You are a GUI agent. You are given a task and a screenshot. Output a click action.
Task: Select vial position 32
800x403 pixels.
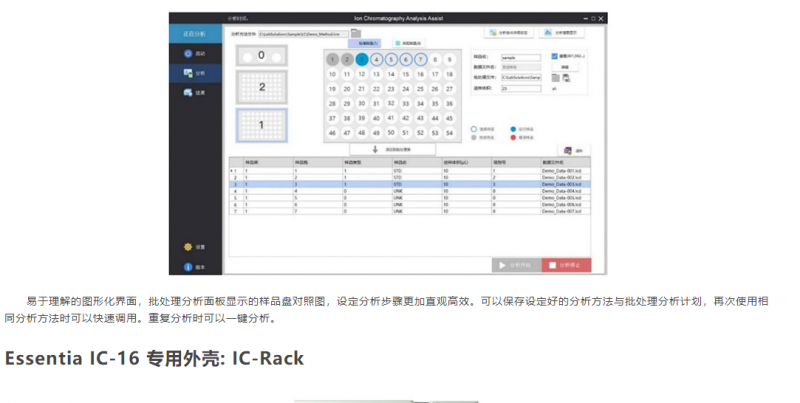tap(391, 104)
